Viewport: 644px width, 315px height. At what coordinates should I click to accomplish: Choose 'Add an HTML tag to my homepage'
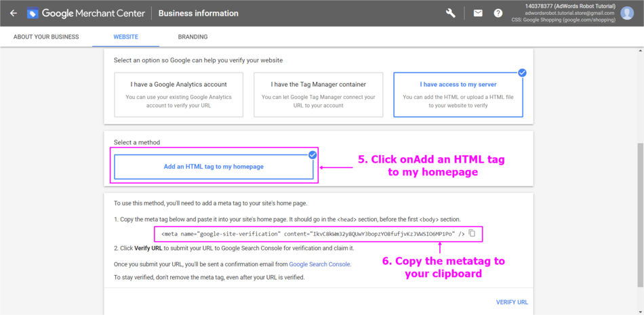214,167
